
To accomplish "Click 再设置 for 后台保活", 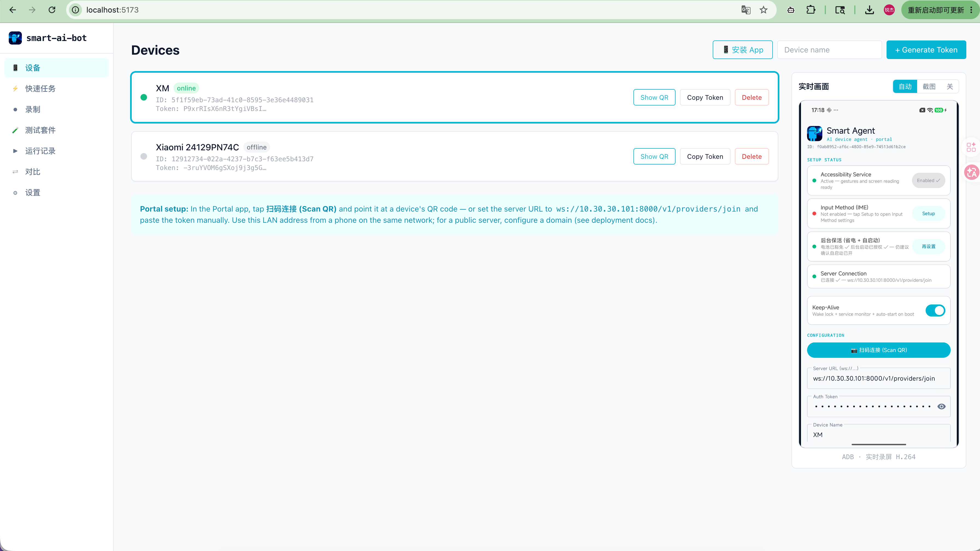I will point(928,247).
